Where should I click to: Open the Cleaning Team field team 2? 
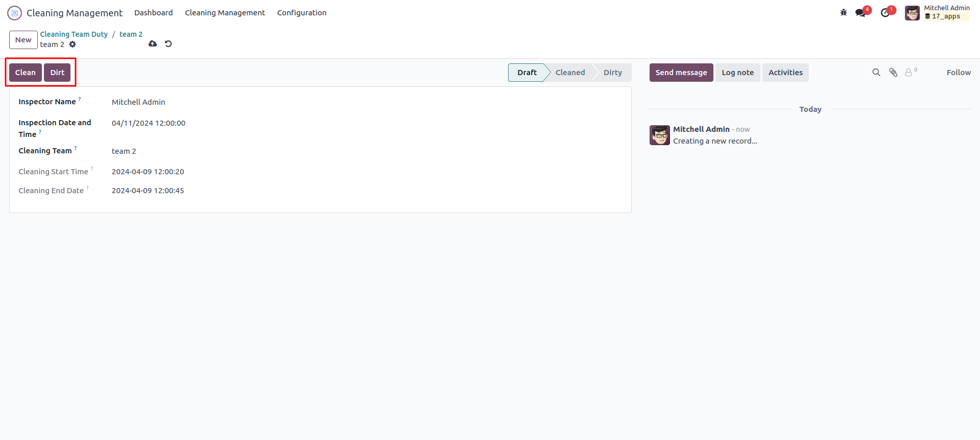click(x=124, y=151)
